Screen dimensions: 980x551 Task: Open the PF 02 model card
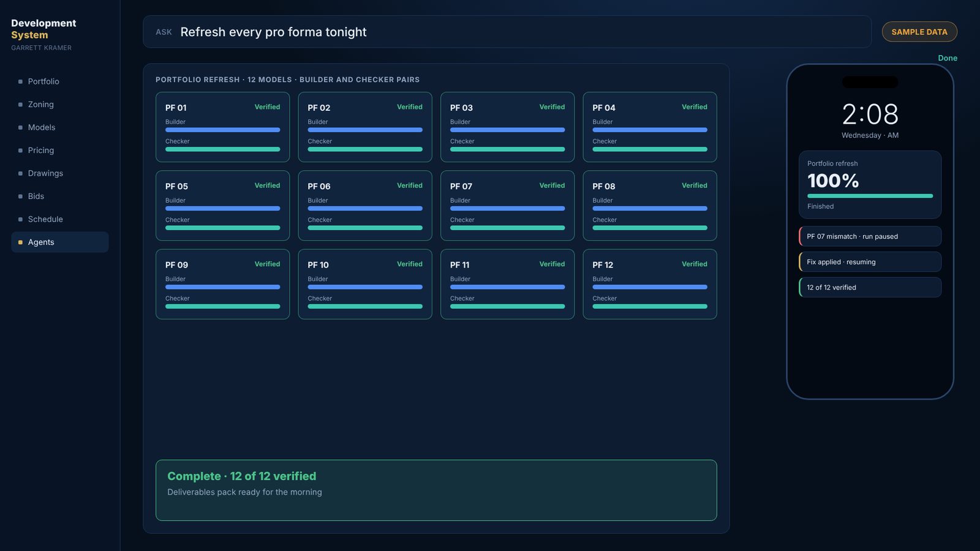(x=365, y=127)
